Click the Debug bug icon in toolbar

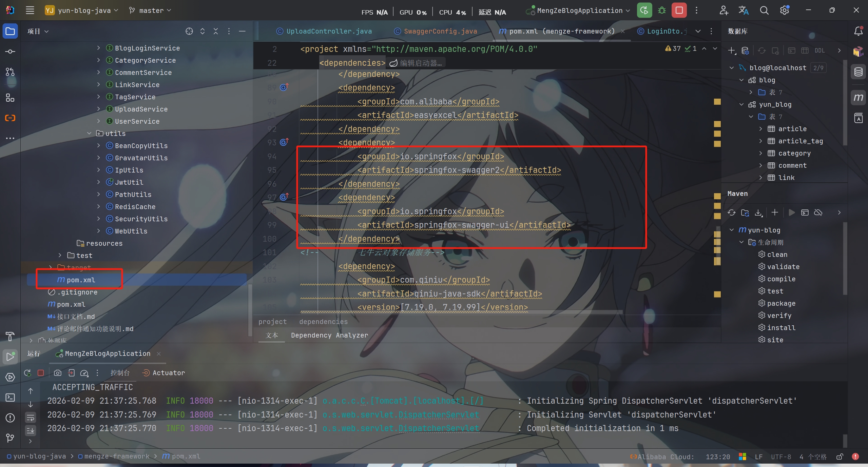pyautogui.click(x=661, y=11)
